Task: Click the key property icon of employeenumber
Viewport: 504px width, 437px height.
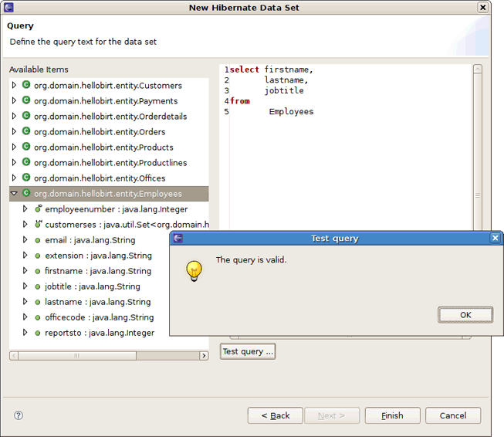Action: [39, 209]
